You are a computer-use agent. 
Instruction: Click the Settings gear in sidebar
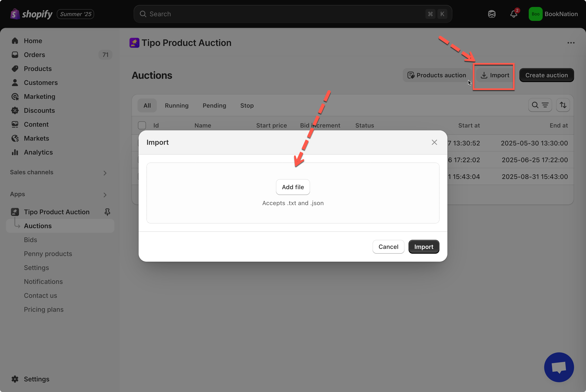click(15, 379)
